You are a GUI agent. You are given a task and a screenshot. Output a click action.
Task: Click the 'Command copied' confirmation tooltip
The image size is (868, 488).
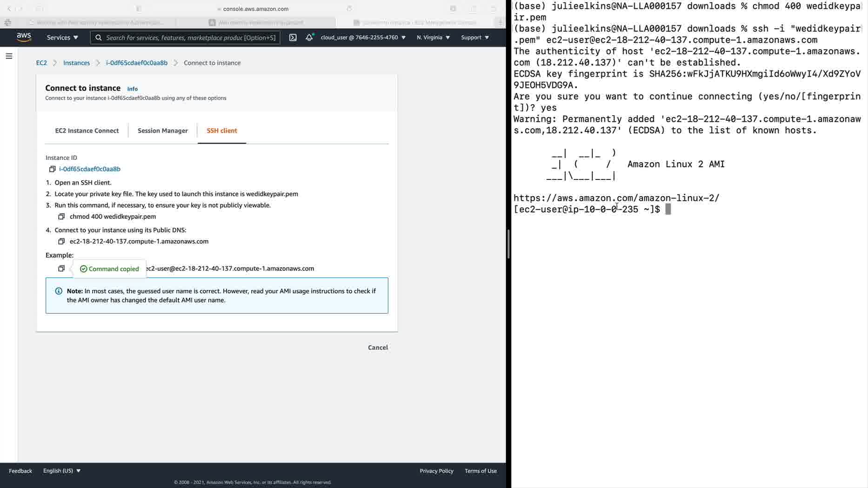click(110, 269)
